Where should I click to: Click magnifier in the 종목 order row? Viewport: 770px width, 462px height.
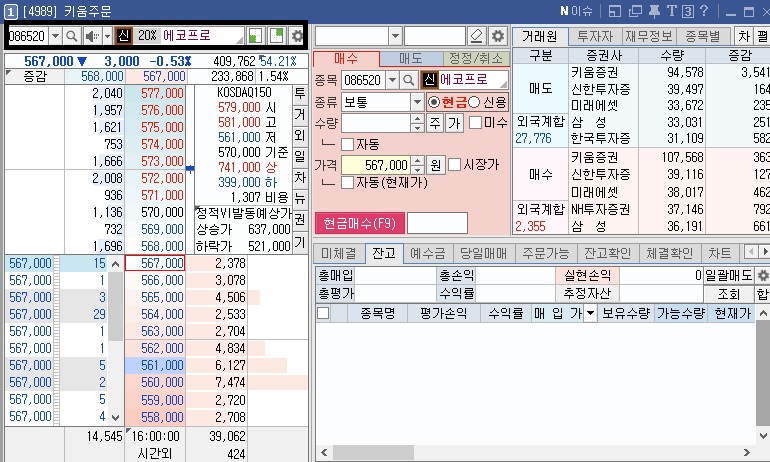coord(409,80)
